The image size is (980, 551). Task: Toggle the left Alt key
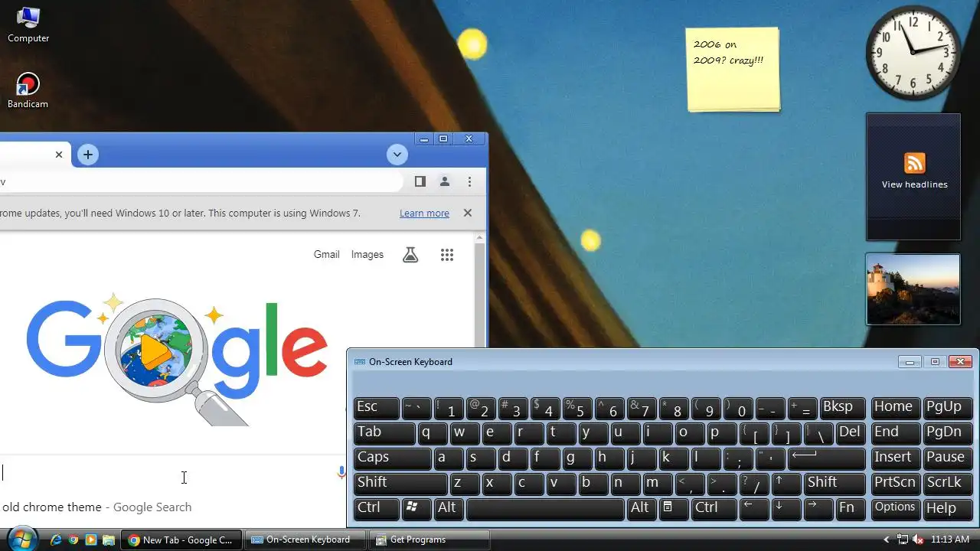point(449,509)
